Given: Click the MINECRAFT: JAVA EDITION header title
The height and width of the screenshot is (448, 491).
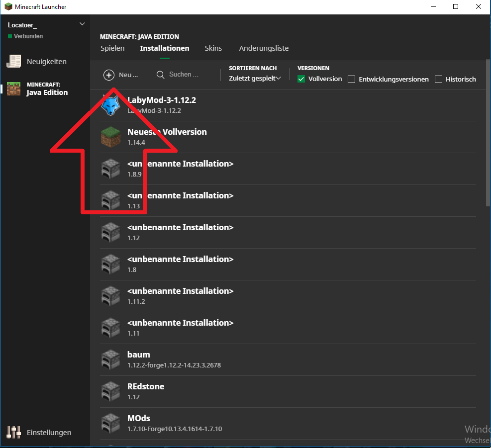Looking at the screenshot, I should (x=139, y=37).
